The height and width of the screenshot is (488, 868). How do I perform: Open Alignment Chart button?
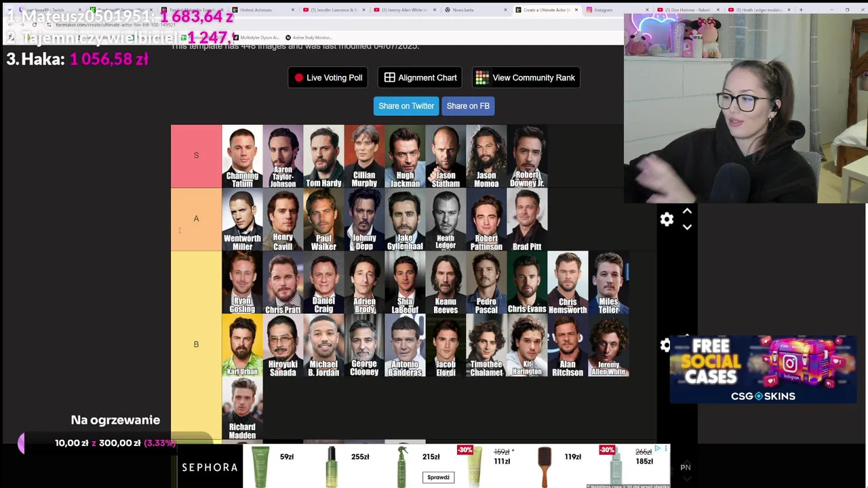(x=420, y=78)
